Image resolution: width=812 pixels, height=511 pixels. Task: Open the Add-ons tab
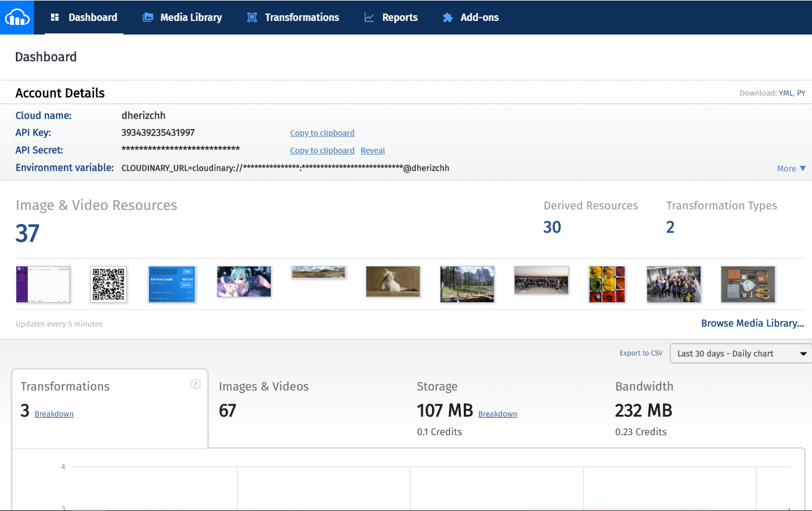pos(471,18)
